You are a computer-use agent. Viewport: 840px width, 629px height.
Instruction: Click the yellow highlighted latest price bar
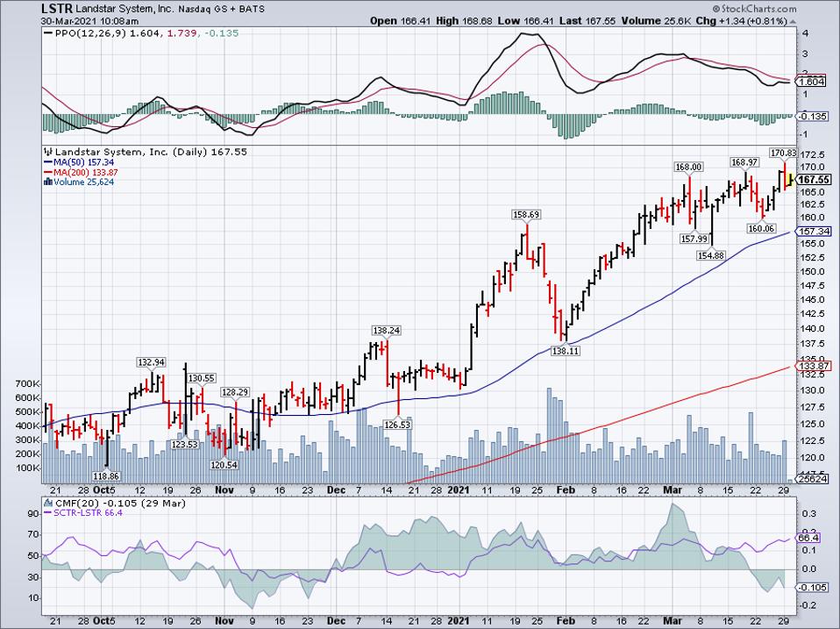click(x=790, y=178)
